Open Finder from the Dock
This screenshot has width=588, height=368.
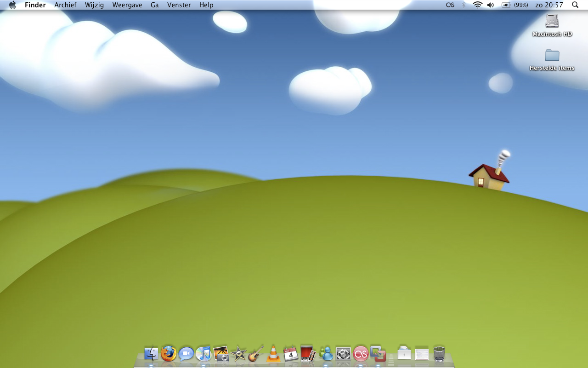(151, 354)
